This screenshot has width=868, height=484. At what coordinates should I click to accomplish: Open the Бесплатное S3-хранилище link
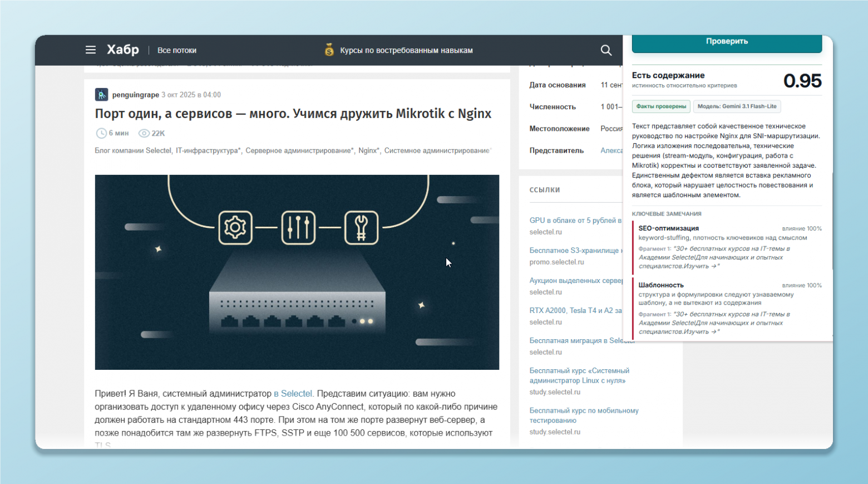[x=576, y=251]
